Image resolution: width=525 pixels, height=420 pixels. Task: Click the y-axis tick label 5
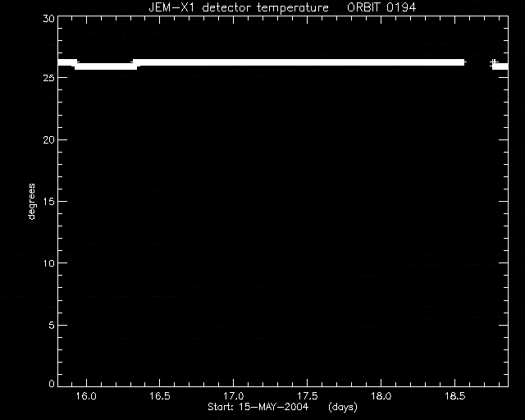pyautogui.click(x=52, y=325)
